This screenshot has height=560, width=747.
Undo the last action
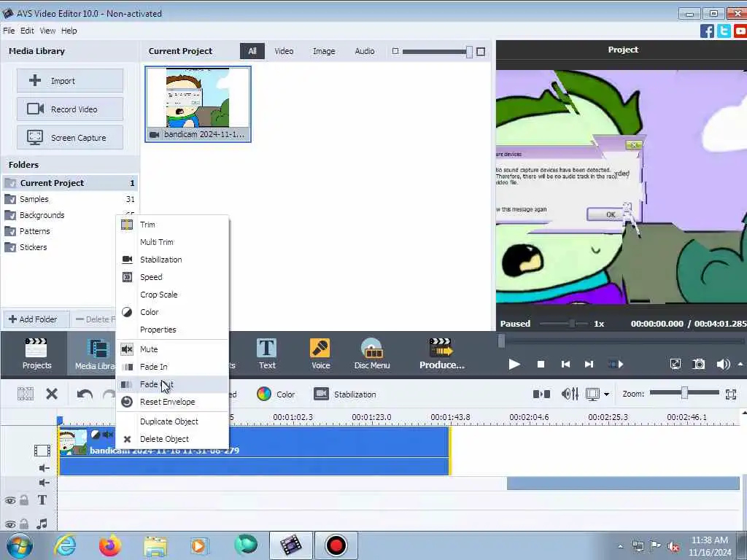(85, 394)
